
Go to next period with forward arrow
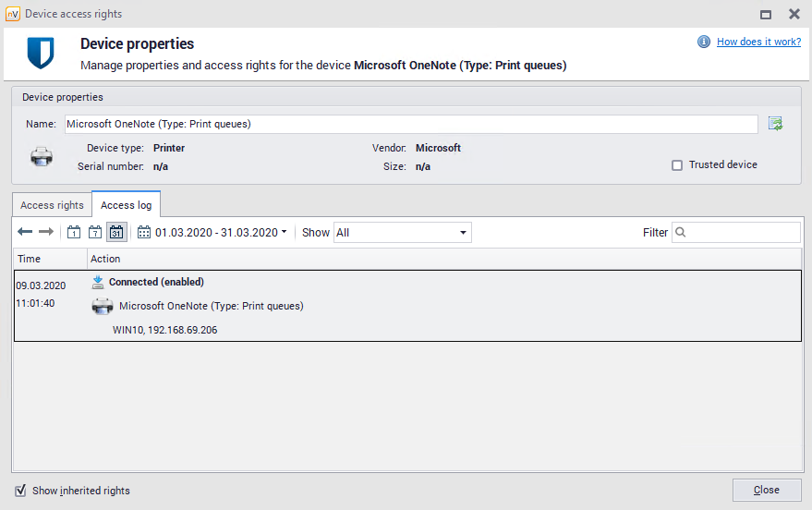[x=46, y=232]
